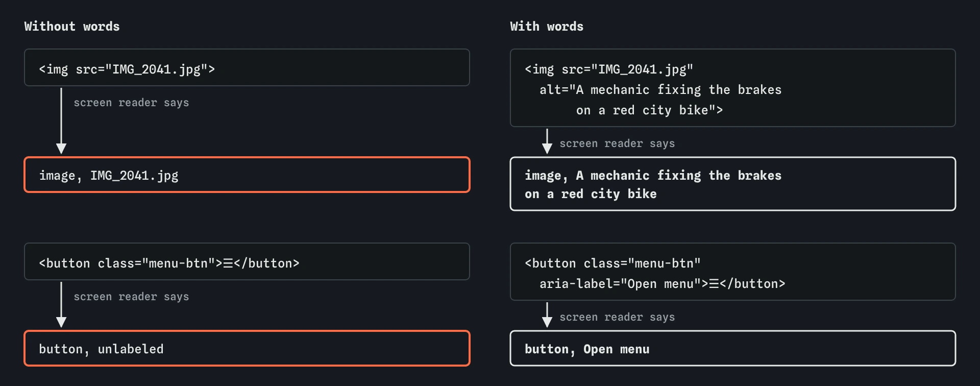
Task: Click the white 'button, Open menu' output box
Action: point(733,348)
